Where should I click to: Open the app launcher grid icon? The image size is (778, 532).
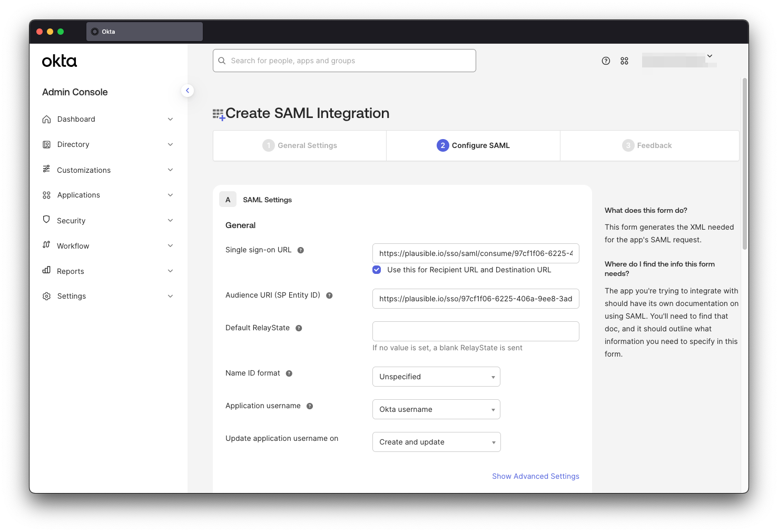click(x=624, y=61)
